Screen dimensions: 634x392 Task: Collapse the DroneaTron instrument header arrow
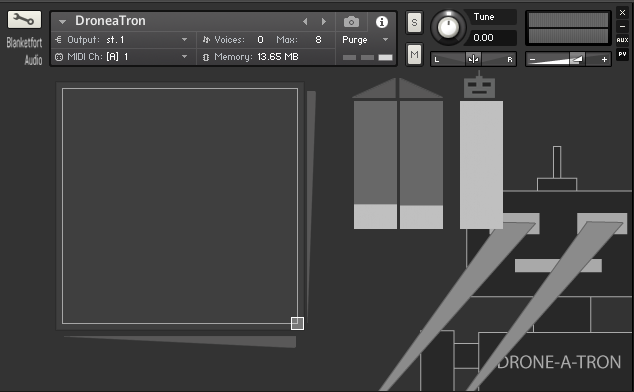click(x=62, y=21)
